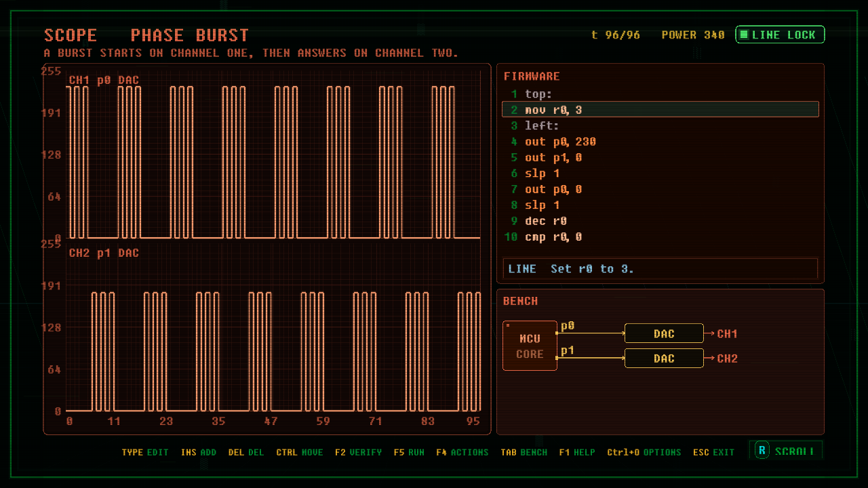Select firmware line 7 'out p0, 0'

point(660,190)
